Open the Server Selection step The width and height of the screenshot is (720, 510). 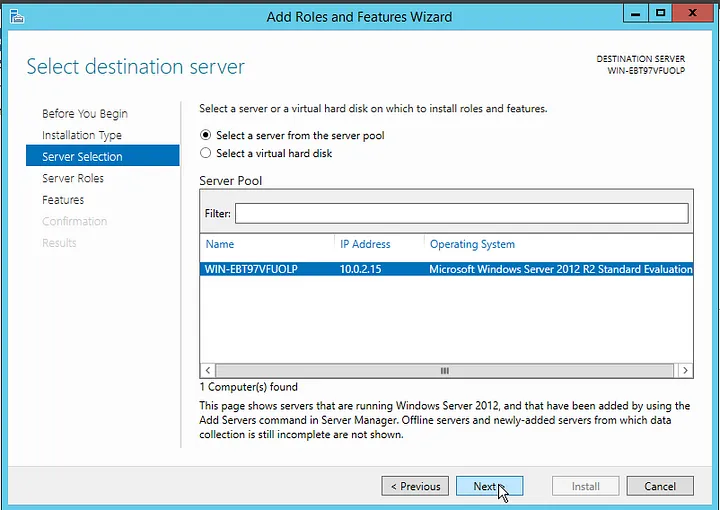coord(103,157)
